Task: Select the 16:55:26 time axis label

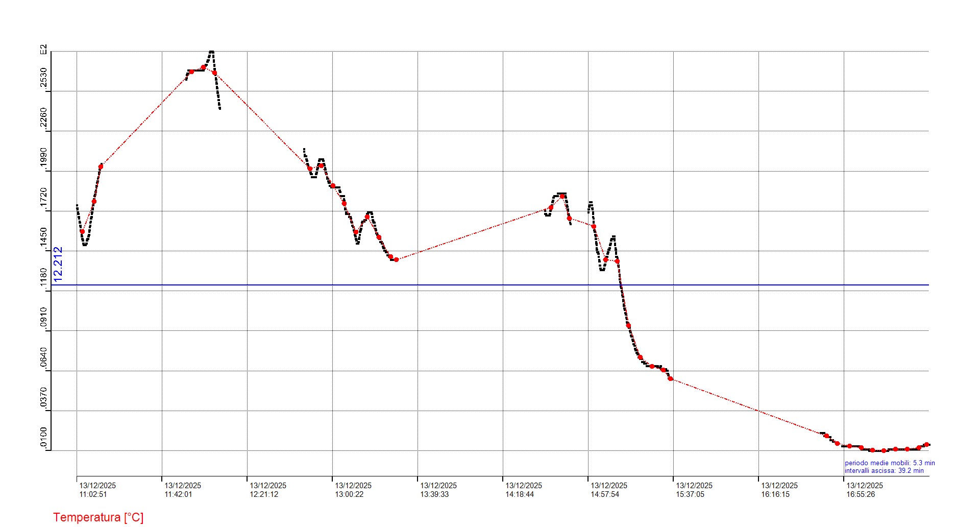Action: click(x=861, y=494)
